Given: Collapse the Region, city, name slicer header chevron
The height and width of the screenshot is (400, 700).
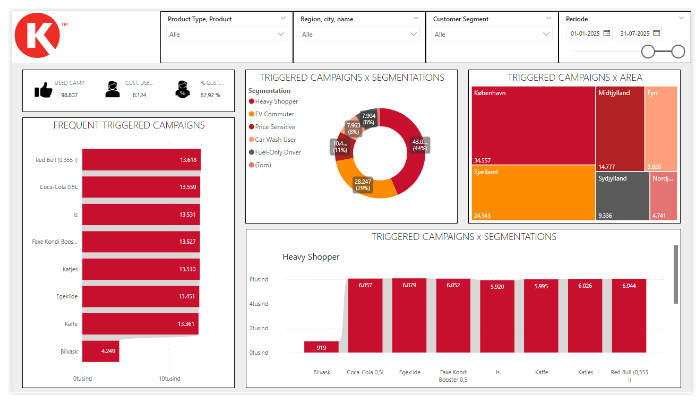Looking at the screenshot, I should point(416,18).
